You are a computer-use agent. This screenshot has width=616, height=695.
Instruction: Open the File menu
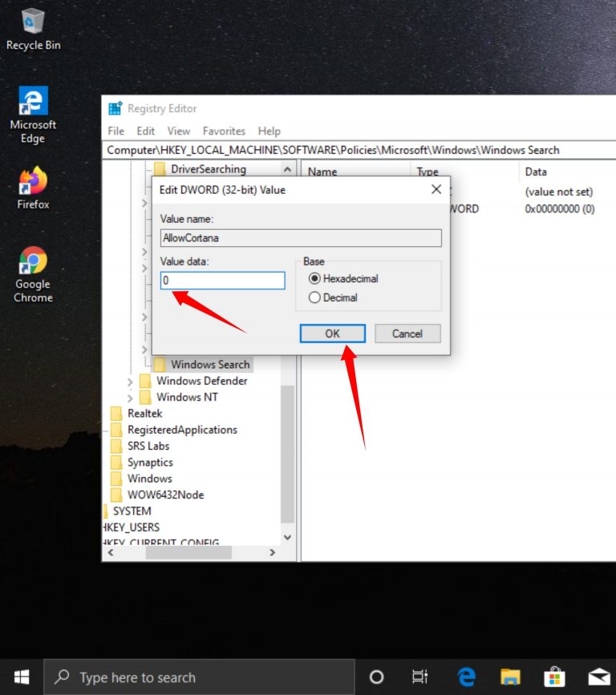(115, 131)
